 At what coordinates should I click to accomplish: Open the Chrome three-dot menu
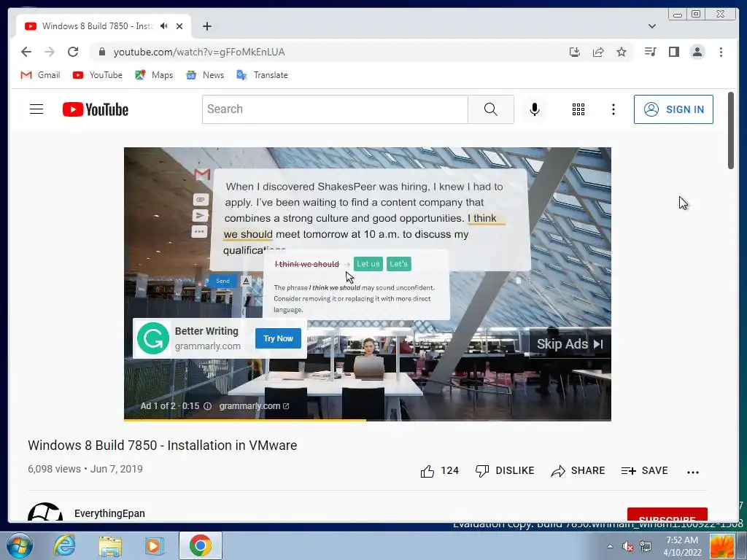click(721, 52)
